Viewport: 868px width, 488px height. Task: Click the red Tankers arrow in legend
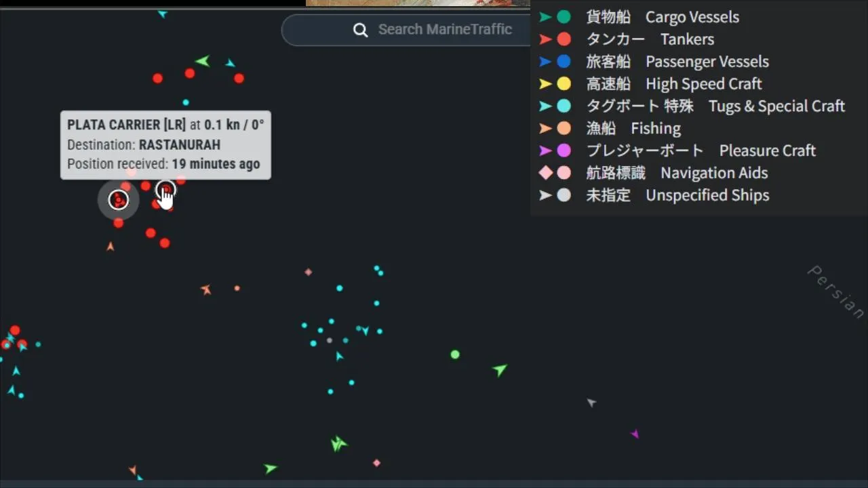[x=545, y=39]
